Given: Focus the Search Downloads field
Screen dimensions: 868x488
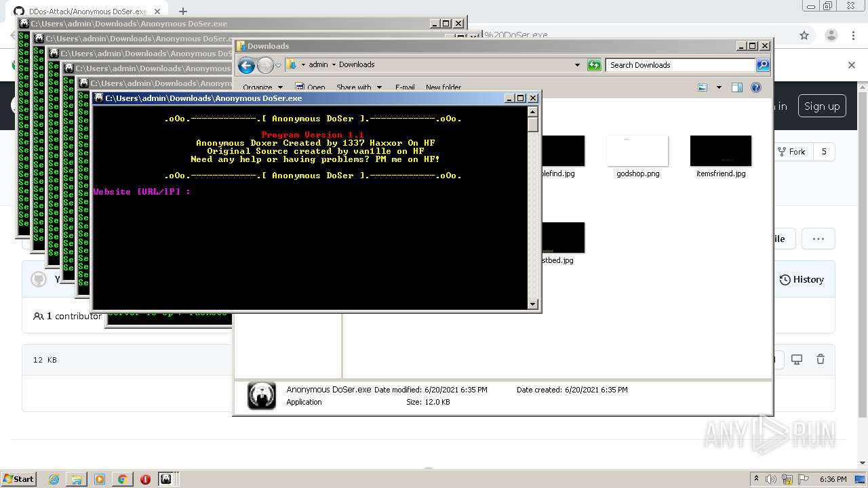Looking at the screenshot, I should (x=680, y=65).
